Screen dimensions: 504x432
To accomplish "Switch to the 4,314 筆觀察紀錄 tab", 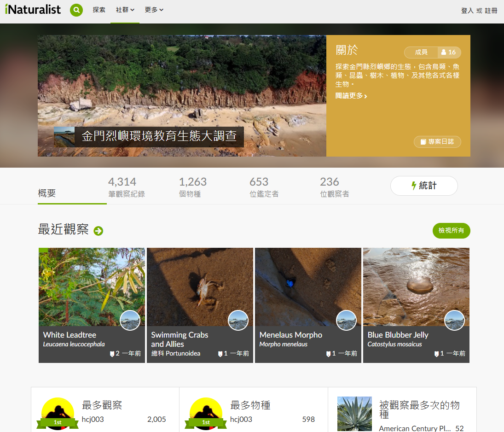I will (x=126, y=187).
